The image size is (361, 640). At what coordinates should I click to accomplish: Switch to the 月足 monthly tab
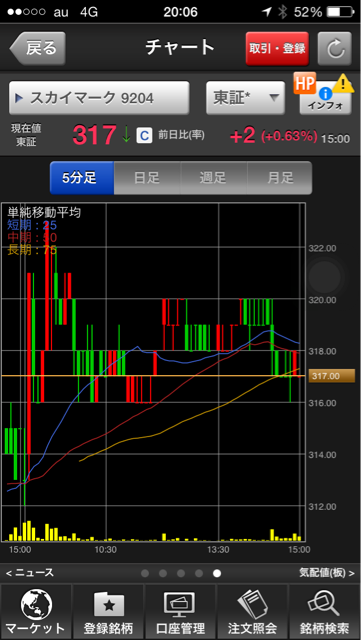(280, 178)
